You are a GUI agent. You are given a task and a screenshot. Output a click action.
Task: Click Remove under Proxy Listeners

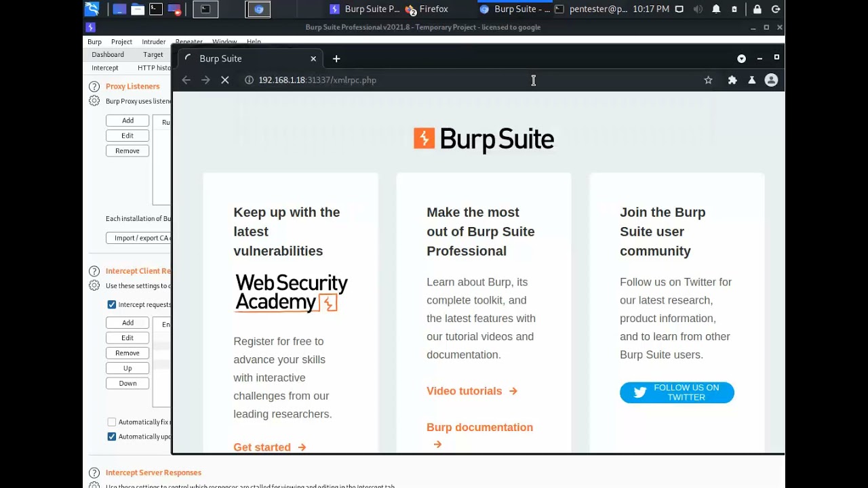(x=127, y=151)
